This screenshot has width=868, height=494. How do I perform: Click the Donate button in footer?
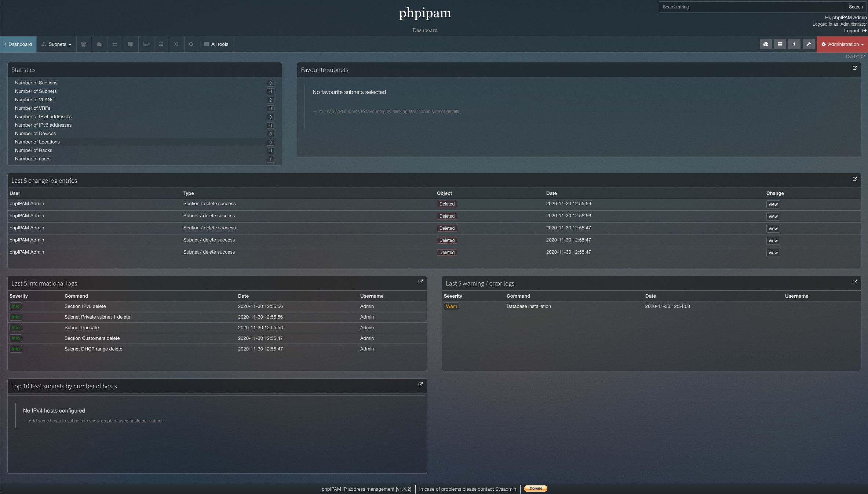click(x=536, y=488)
